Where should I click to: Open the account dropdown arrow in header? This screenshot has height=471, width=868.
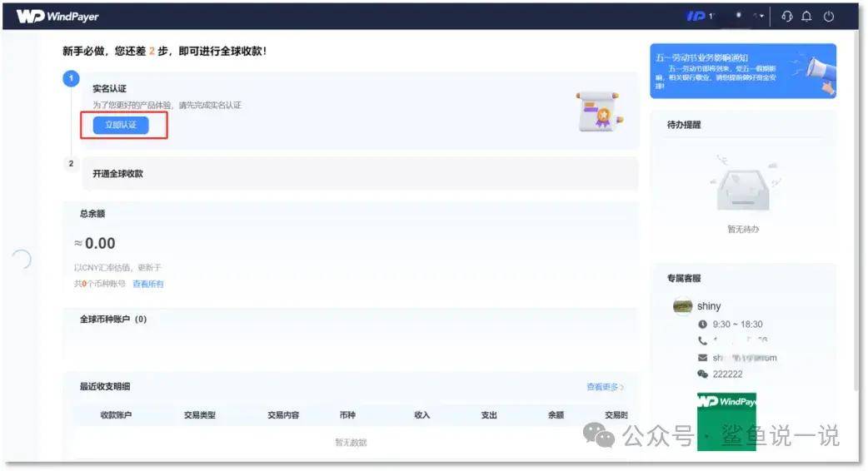tap(760, 17)
